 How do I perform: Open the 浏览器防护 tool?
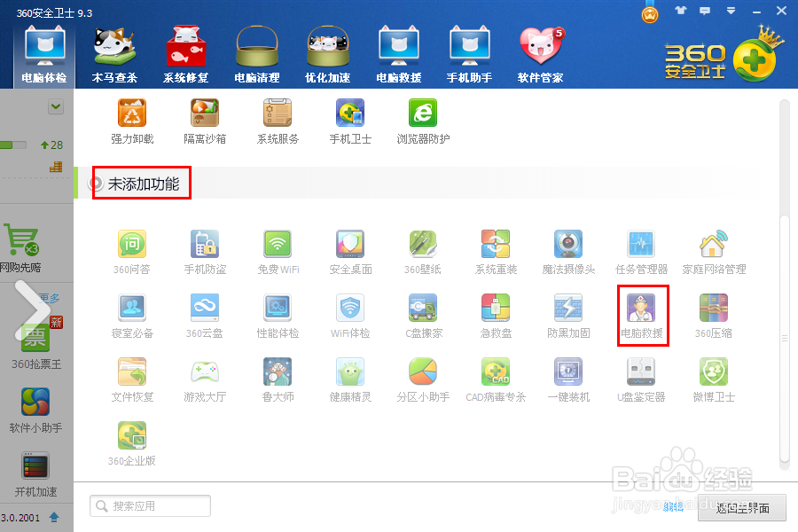pos(423,122)
